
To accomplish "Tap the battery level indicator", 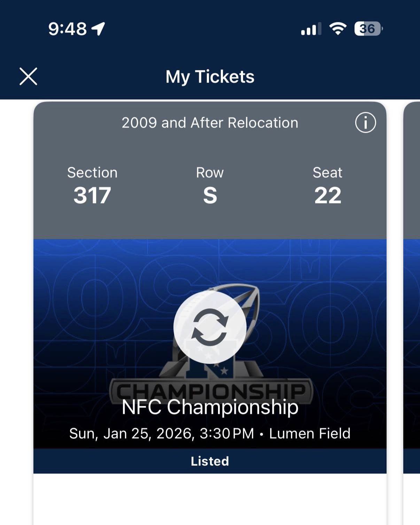I will [368, 29].
